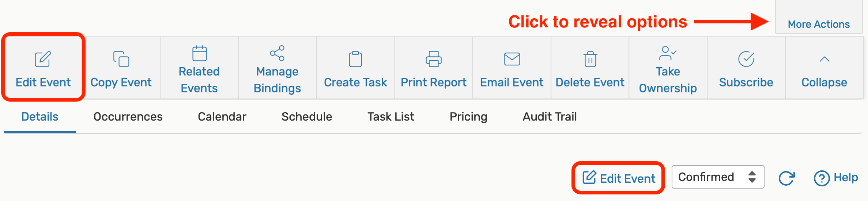Click the refresh icon next to Help
Screen dimensions: 868x201
(x=786, y=178)
